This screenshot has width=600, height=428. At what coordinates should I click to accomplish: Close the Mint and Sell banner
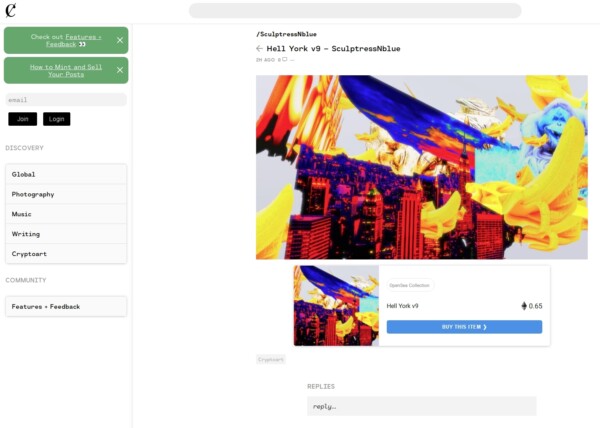point(120,70)
